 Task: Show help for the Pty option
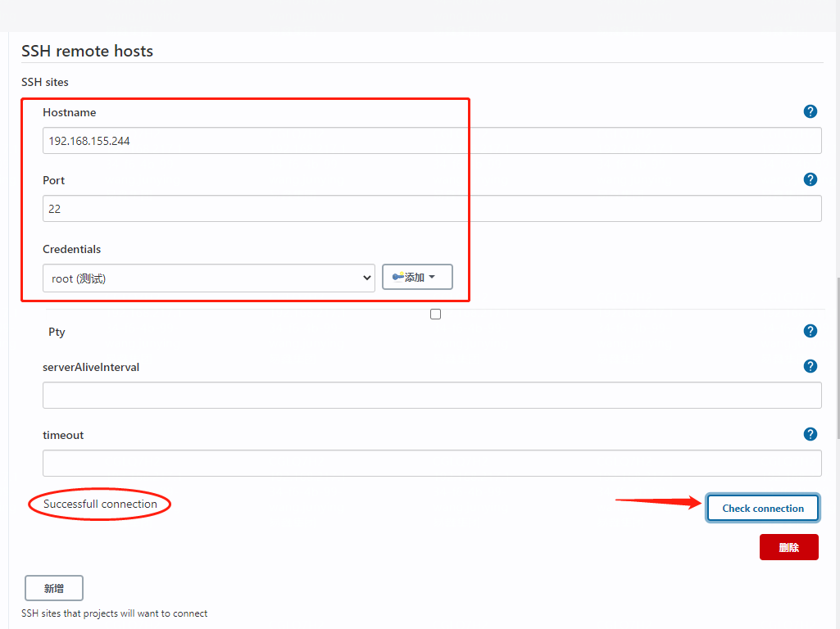pos(810,331)
